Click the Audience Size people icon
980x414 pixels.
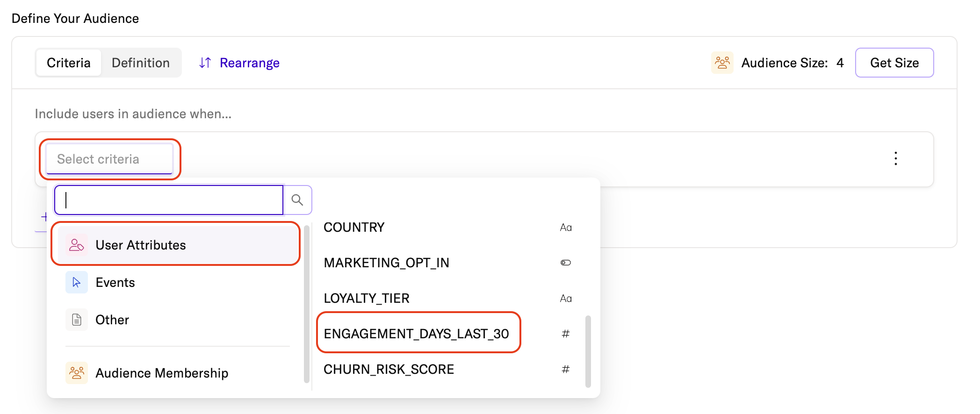[722, 63]
